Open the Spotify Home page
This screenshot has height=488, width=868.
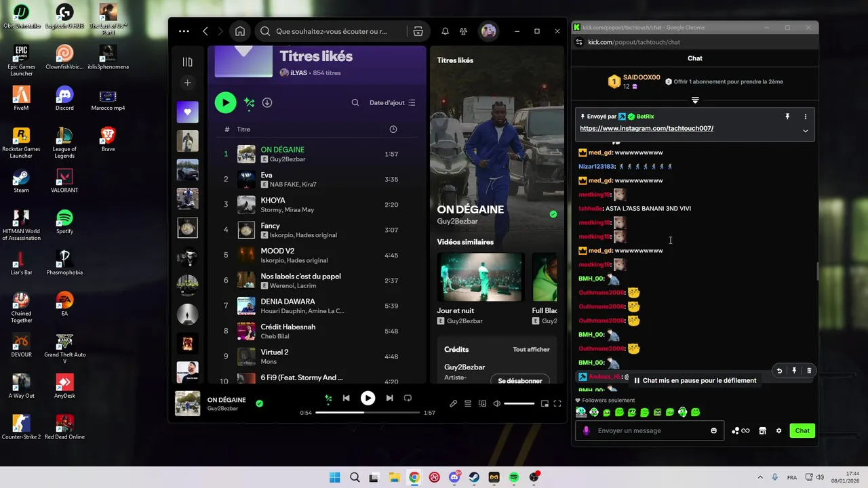[x=240, y=31]
